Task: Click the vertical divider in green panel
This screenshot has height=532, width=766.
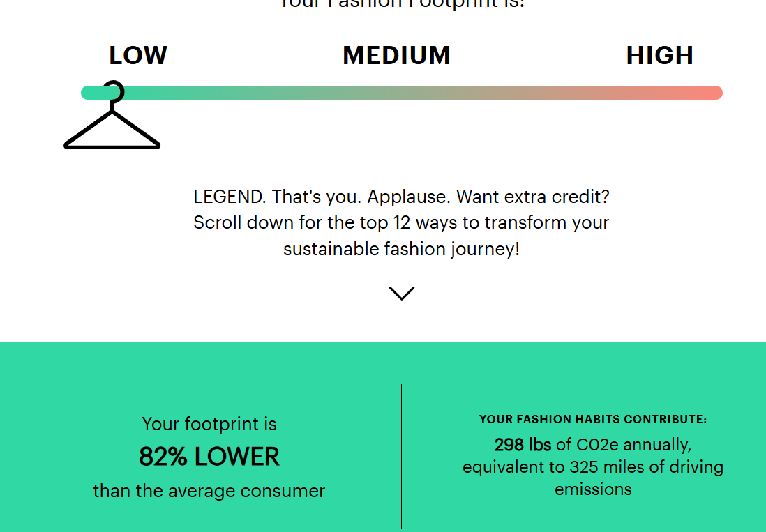Action: pos(402,456)
